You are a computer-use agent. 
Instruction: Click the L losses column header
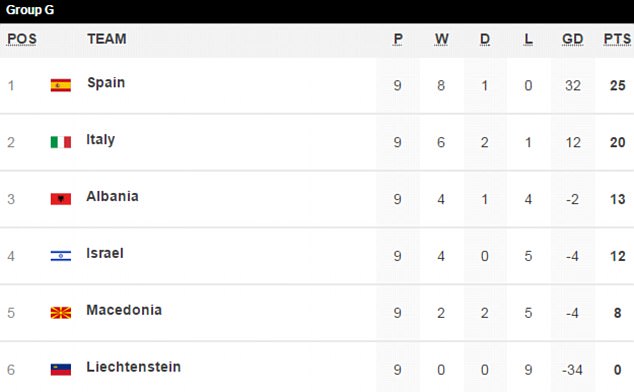coord(528,39)
